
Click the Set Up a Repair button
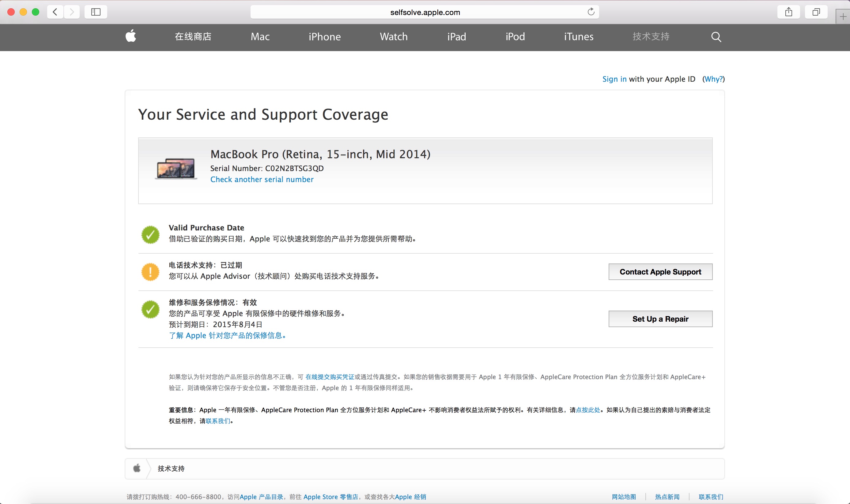coord(660,319)
